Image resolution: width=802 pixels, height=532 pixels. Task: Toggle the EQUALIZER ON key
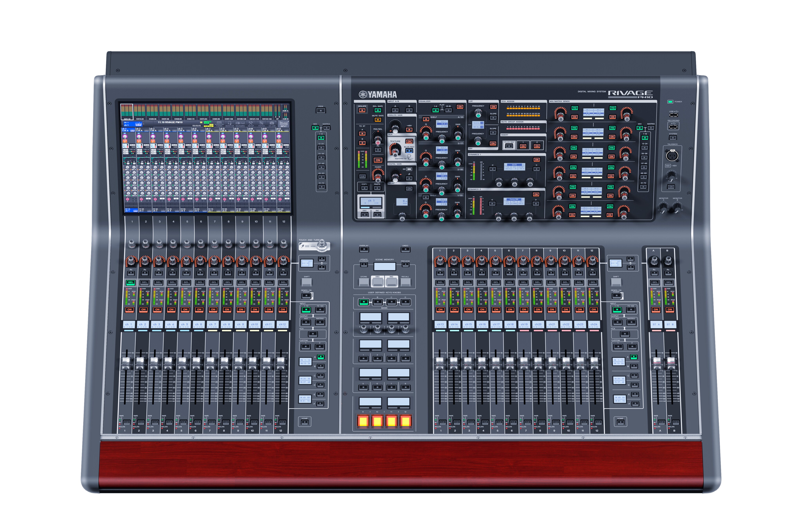click(460, 107)
